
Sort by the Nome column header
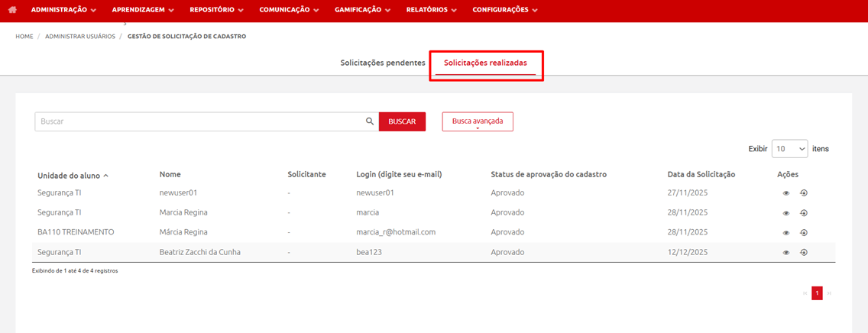(170, 174)
